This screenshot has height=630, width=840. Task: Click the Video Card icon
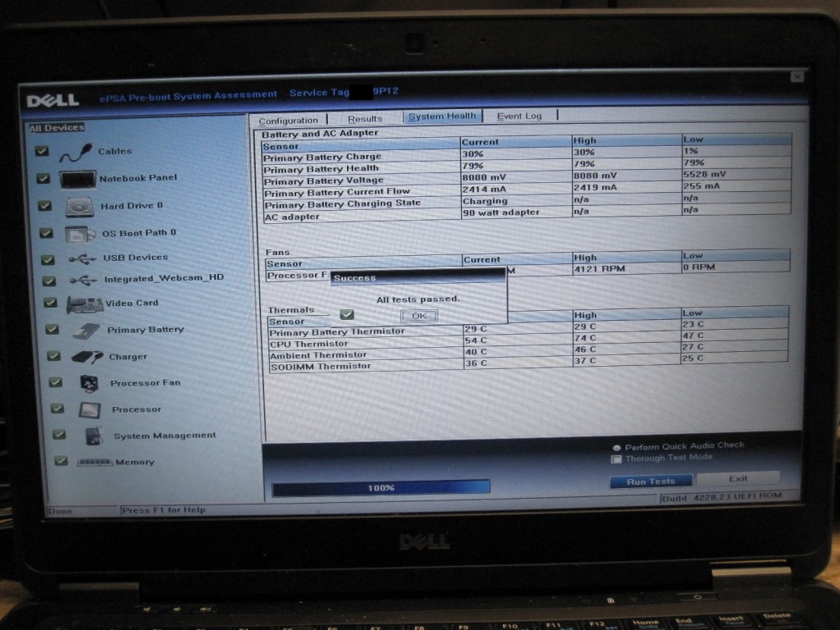(x=84, y=304)
